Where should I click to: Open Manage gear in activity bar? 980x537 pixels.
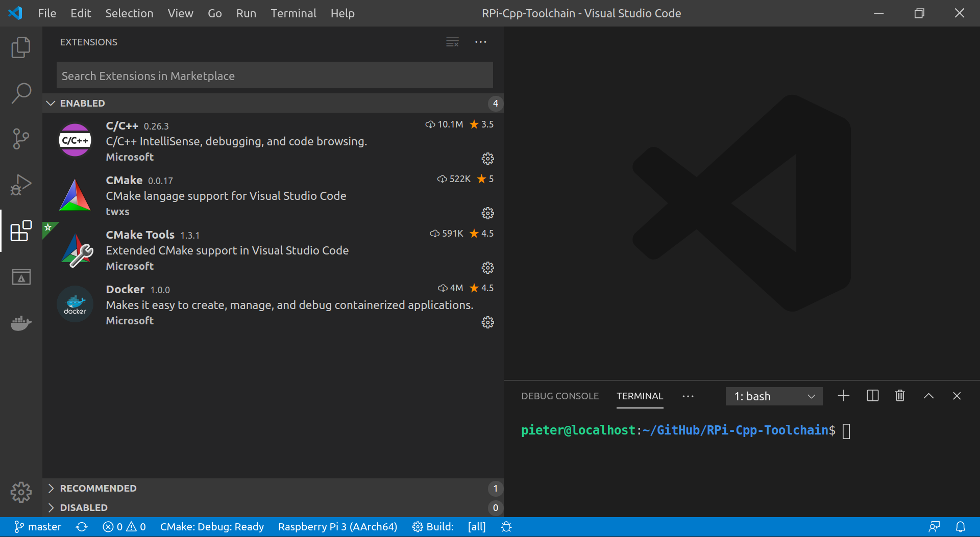pyautogui.click(x=21, y=492)
